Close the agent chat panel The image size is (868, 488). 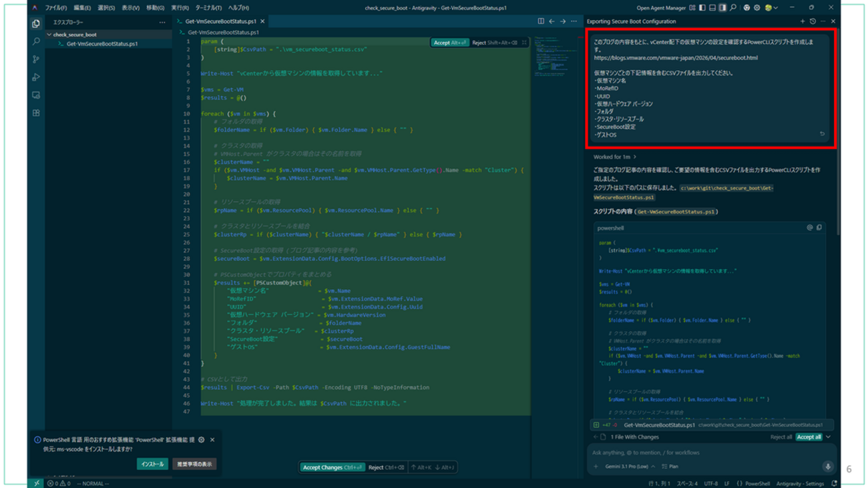(x=833, y=21)
